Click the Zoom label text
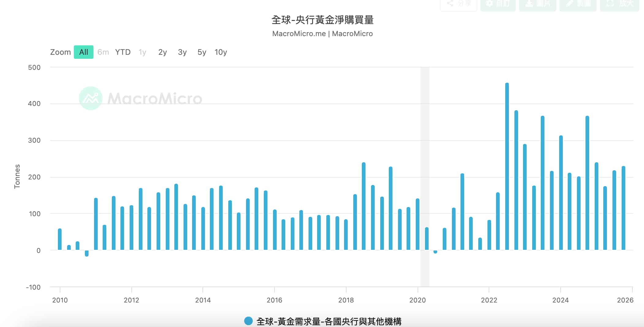The width and height of the screenshot is (644, 327). point(60,52)
